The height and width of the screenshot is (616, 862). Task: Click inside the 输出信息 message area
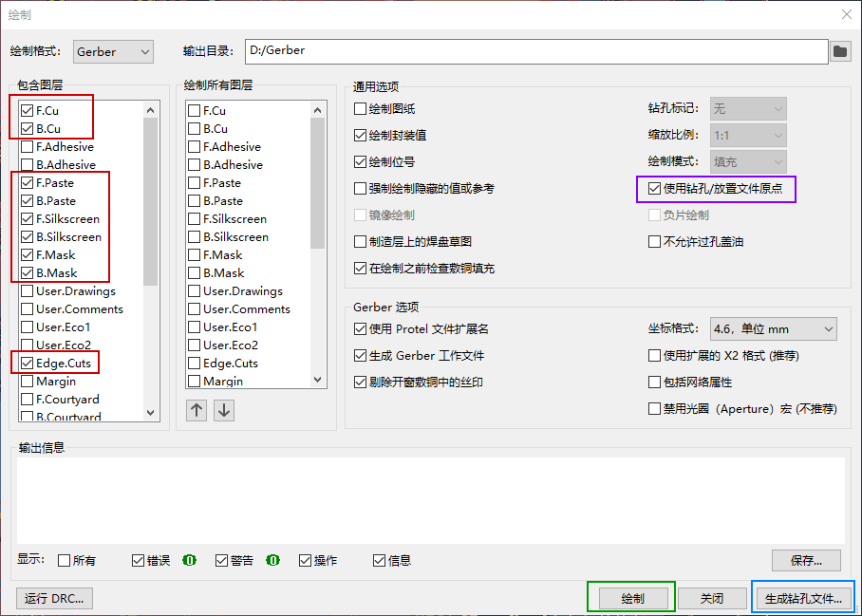(431, 500)
